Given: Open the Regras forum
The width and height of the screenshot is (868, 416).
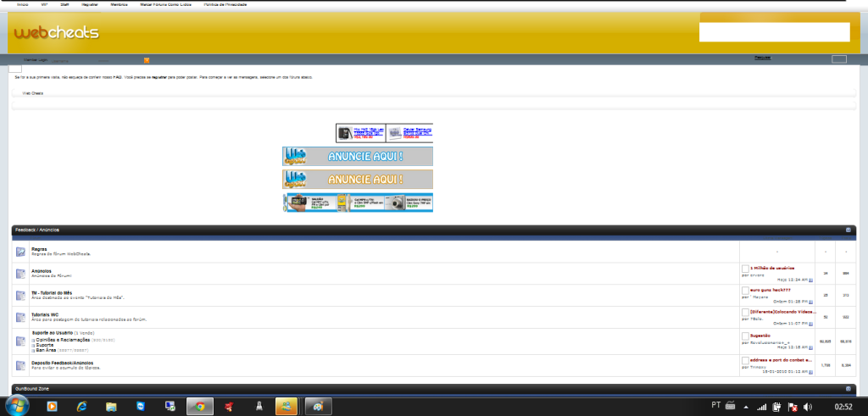Looking at the screenshot, I should tap(39, 249).
